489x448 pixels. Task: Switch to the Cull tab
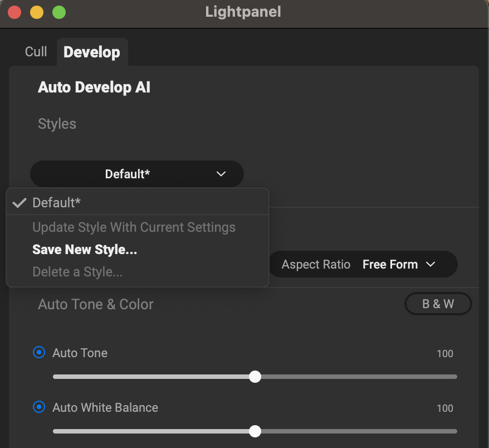[36, 52]
